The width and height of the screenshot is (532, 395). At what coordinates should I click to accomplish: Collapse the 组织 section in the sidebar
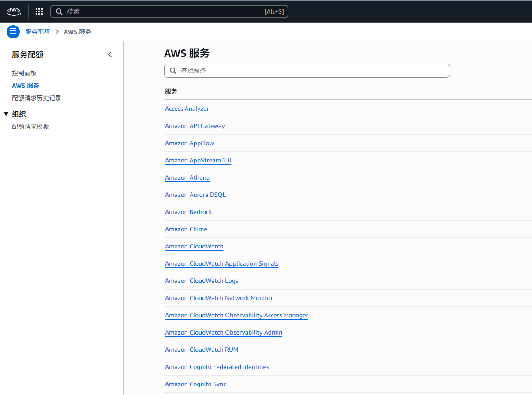(x=6, y=113)
